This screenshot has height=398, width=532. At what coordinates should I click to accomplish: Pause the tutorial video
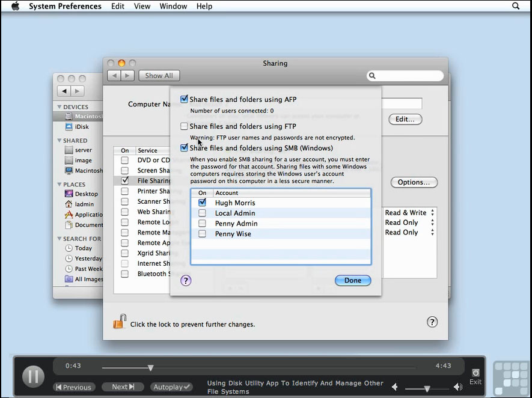click(x=33, y=376)
